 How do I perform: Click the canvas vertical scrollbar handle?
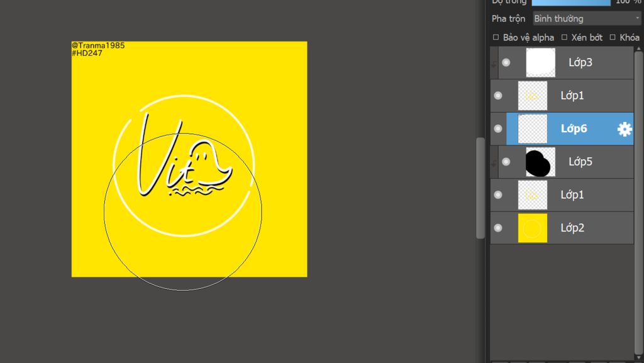[x=480, y=187]
